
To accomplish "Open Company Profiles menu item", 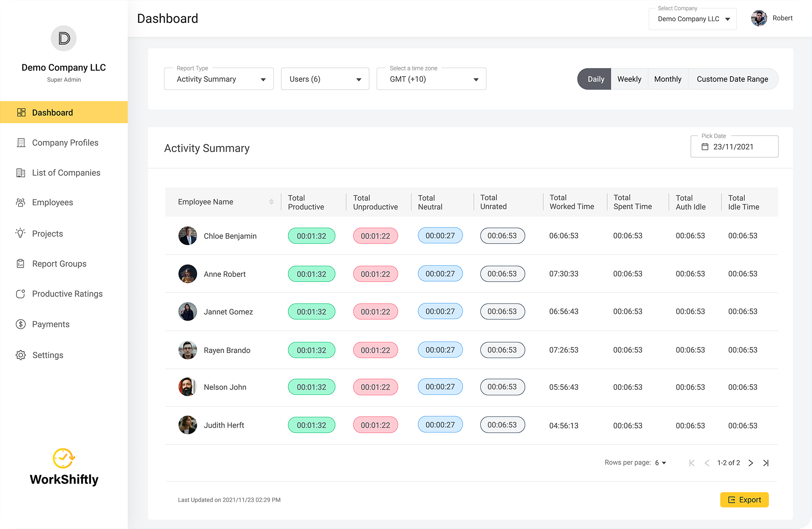I will 65,143.
